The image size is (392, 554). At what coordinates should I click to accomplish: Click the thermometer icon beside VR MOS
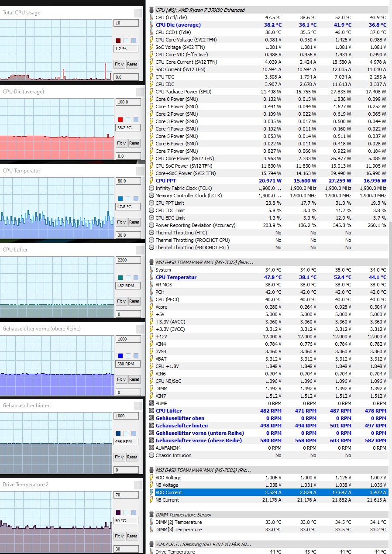tap(151, 285)
